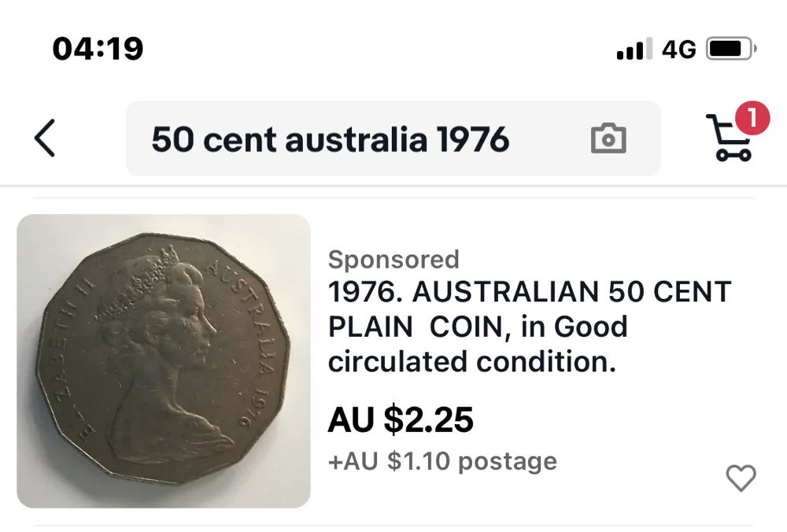The height and width of the screenshot is (532, 787).
Task: Open image search via camera icon
Action: 607,139
